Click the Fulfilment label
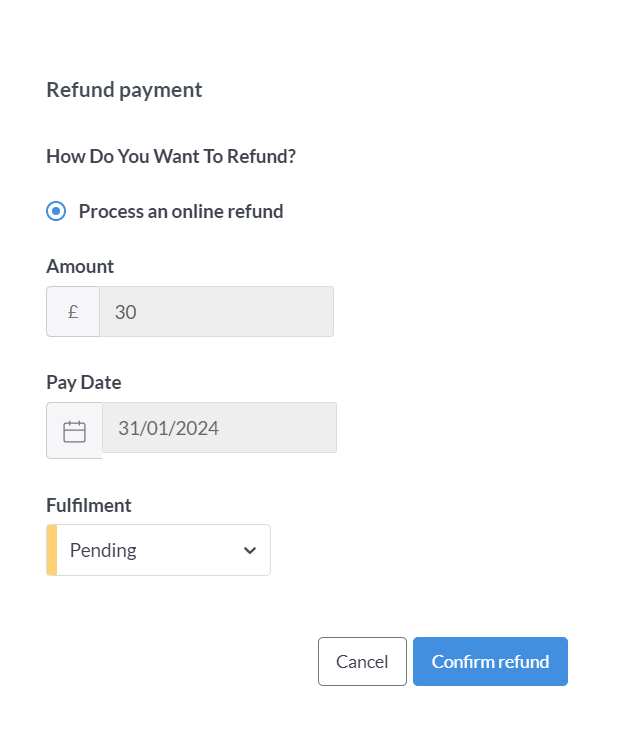The height and width of the screenshot is (734, 618). 89,506
